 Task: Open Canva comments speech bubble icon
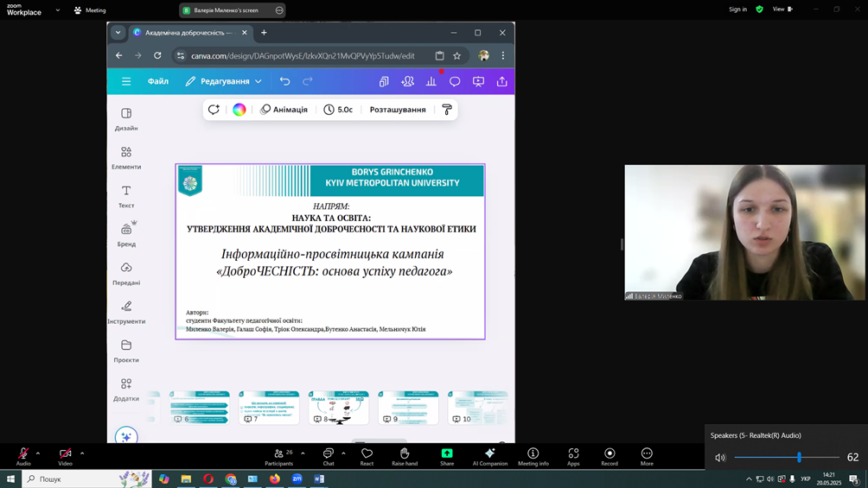[x=455, y=81]
